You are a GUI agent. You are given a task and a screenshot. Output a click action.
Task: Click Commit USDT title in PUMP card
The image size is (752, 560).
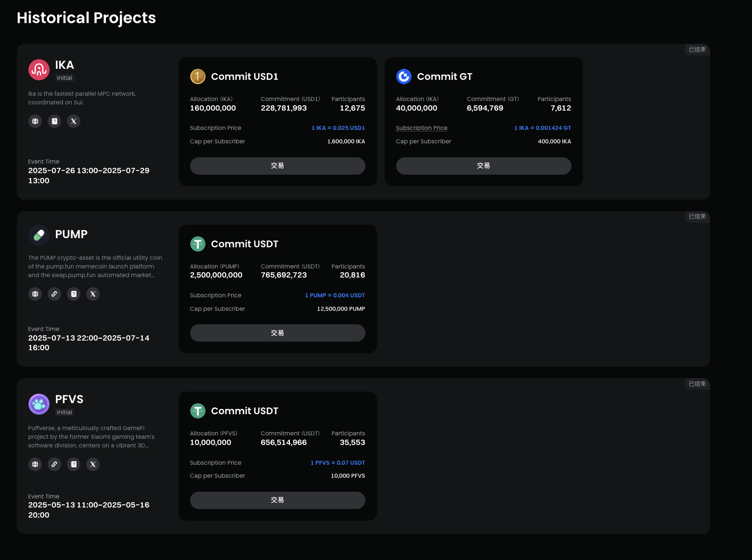click(245, 244)
